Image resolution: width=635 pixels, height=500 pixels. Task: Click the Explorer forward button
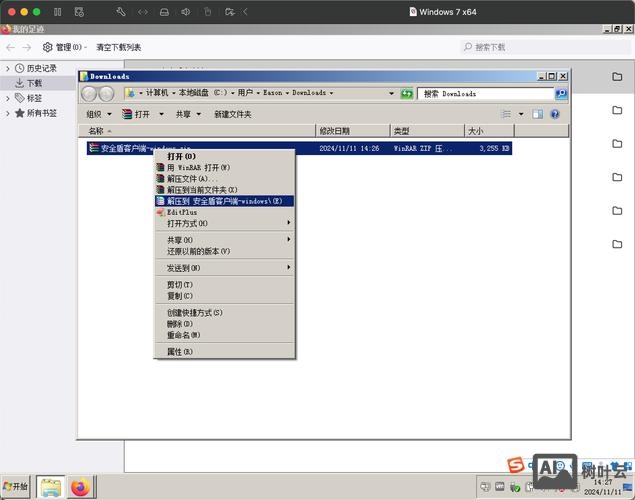pyautogui.click(x=106, y=94)
